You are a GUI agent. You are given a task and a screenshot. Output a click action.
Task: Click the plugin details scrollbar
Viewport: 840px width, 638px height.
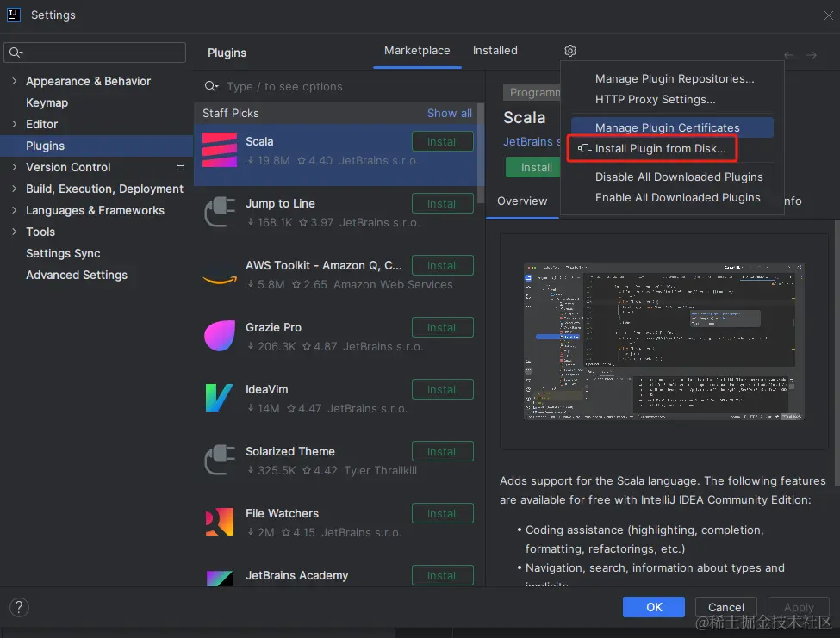tap(837, 353)
